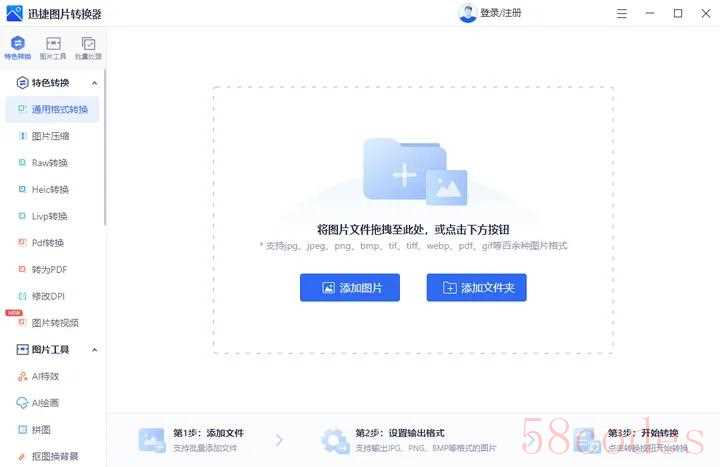The height and width of the screenshot is (467, 720).
Task: Open the Raw转换 converter
Action: [x=52, y=163]
